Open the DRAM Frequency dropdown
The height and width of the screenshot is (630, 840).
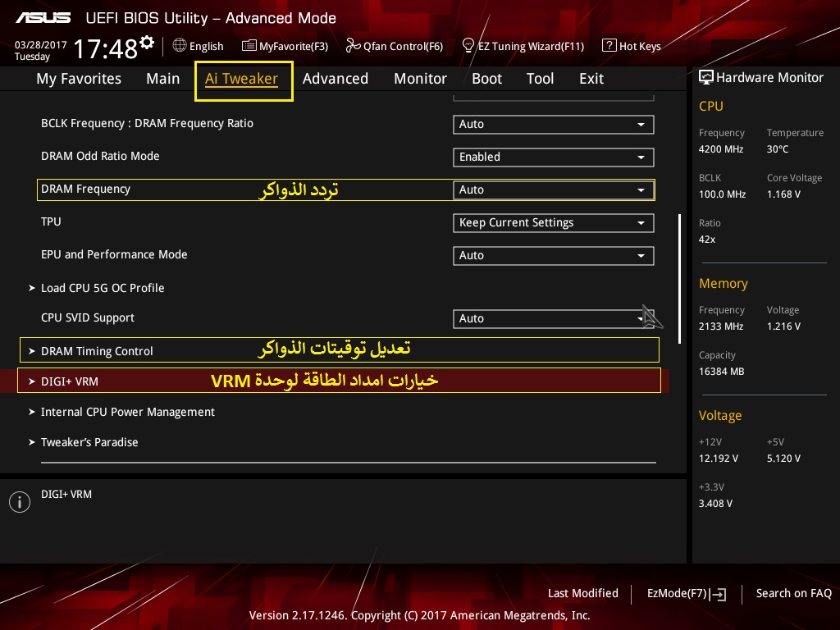click(554, 189)
